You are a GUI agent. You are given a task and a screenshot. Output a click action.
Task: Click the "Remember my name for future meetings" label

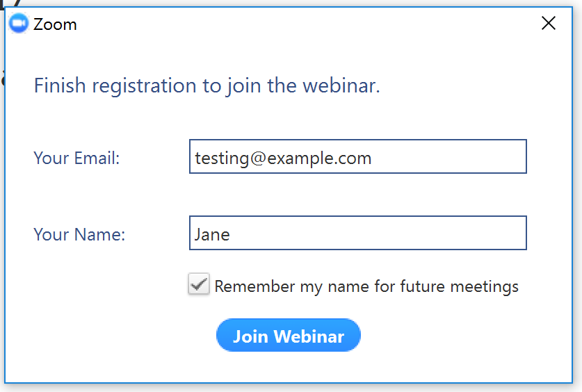tap(366, 286)
